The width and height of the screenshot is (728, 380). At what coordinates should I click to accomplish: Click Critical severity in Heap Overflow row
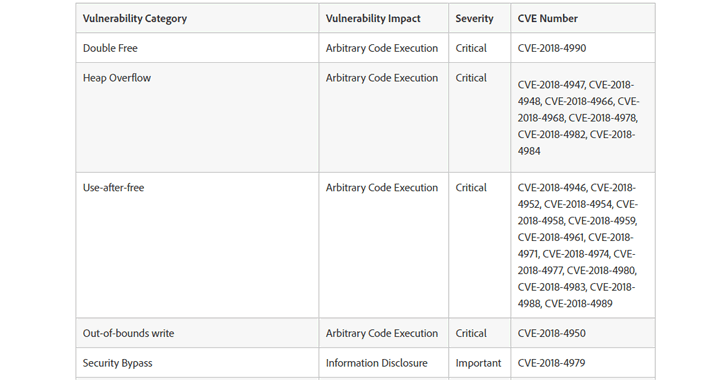471,78
